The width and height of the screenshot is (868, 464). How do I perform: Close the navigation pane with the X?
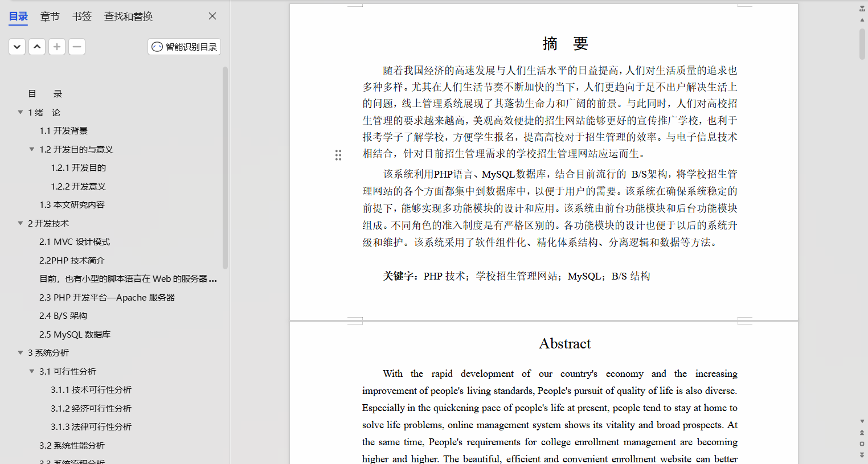coord(212,16)
